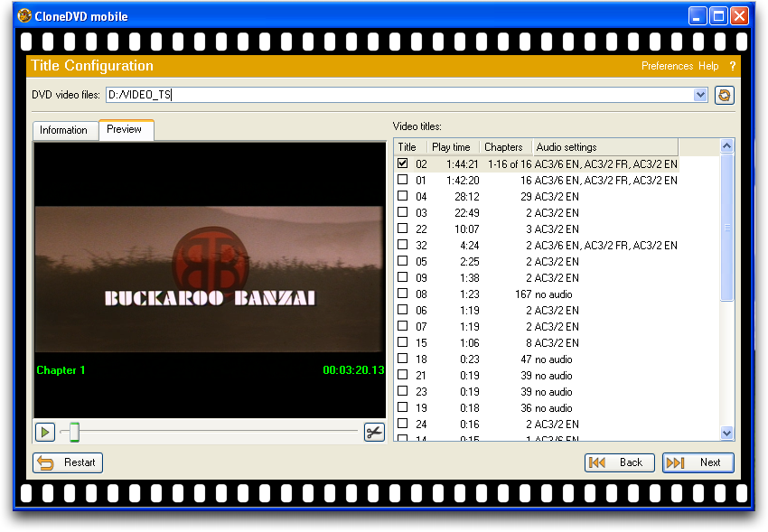Open the DVD video files dropdown

click(700, 95)
